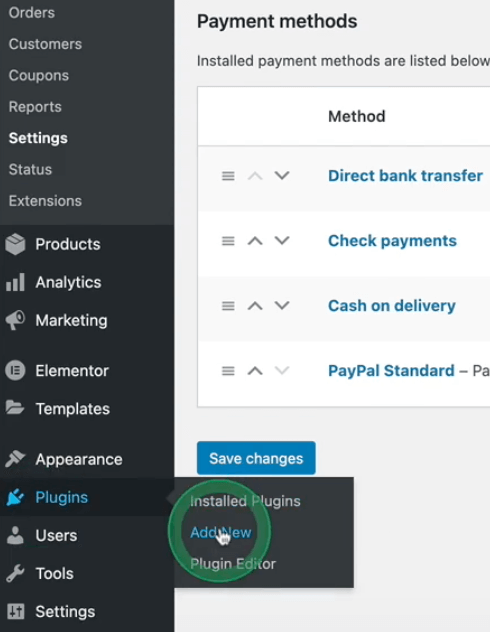Move Direct bank transfer down with arrow
This screenshot has width=490, height=632.
pyautogui.click(x=282, y=175)
